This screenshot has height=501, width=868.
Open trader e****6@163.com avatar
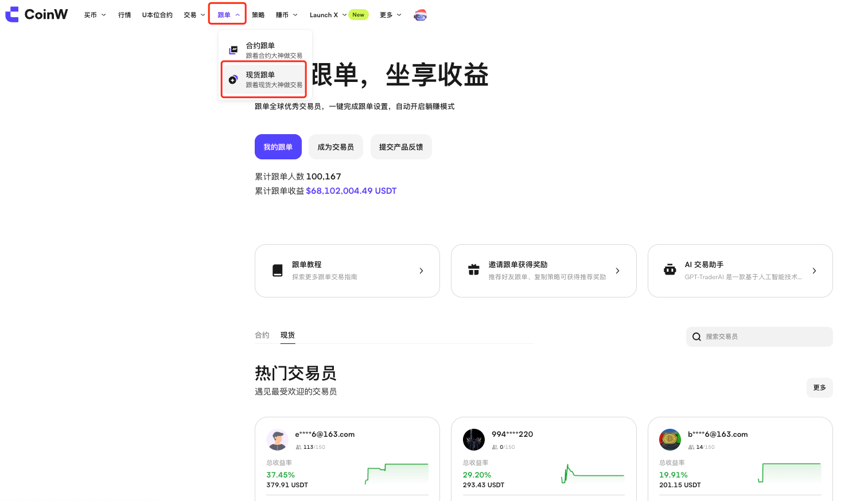click(x=278, y=440)
